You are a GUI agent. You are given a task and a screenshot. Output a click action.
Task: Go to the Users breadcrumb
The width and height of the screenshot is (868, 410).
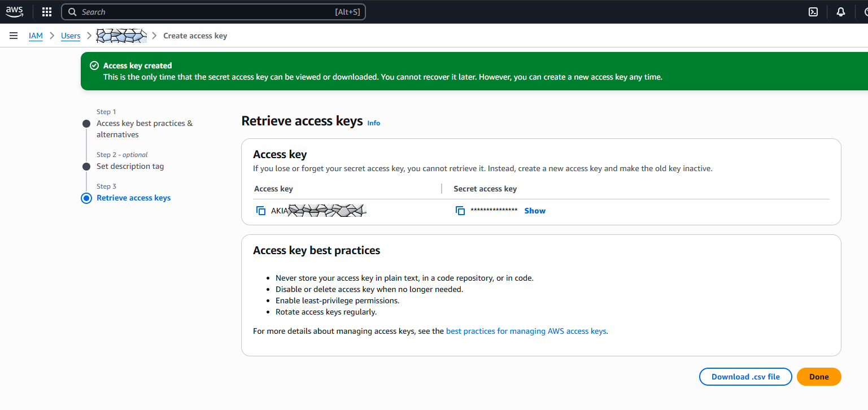pyautogui.click(x=71, y=36)
